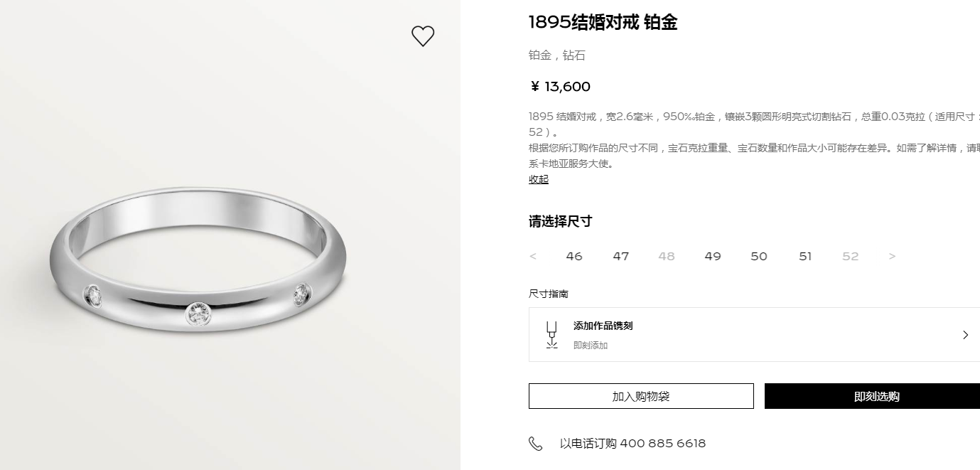Open engraving option with right chevron

pos(965,335)
